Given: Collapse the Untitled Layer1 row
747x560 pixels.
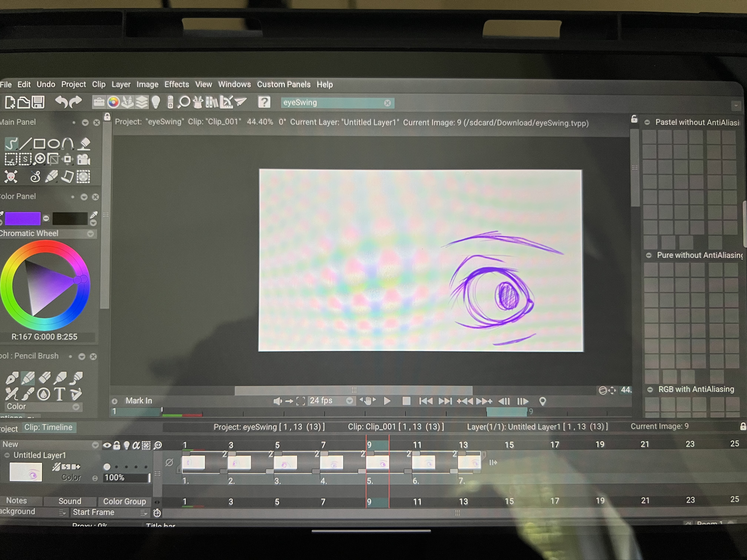Looking at the screenshot, I should [x=7, y=455].
